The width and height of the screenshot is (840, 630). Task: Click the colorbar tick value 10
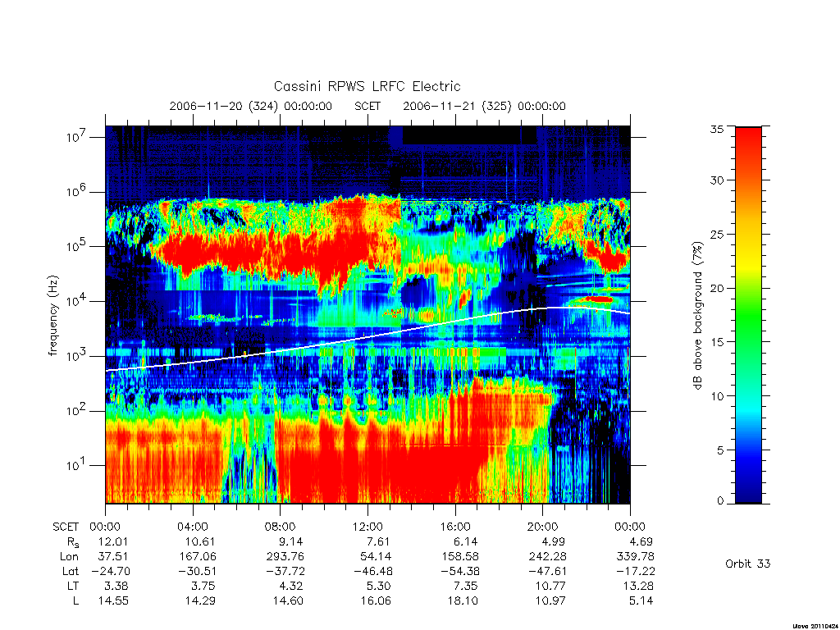coord(717,396)
